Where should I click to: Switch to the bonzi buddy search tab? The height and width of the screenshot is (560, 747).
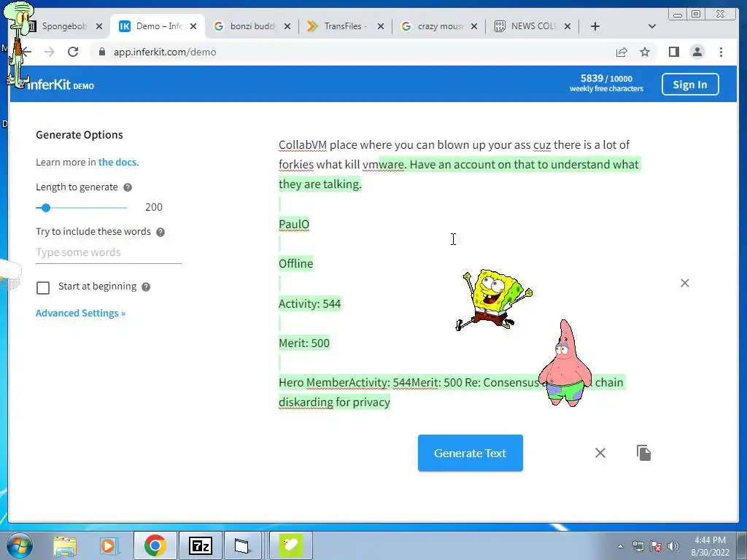click(252, 26)
